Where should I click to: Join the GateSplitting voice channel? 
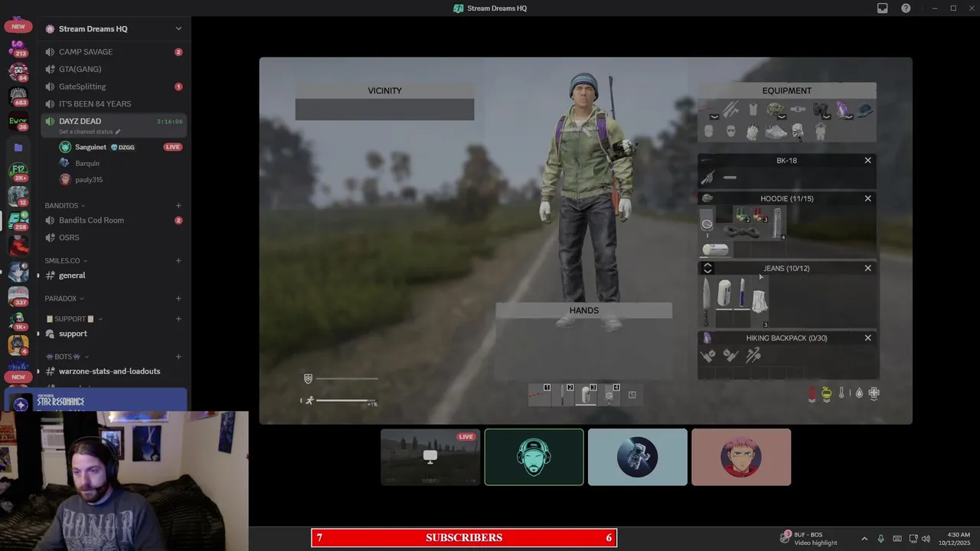tap(114, 86)
